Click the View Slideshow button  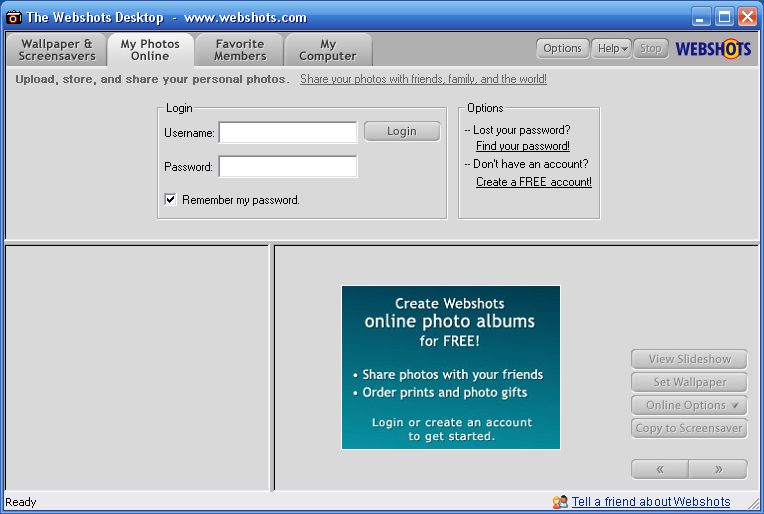pos(689,359)
